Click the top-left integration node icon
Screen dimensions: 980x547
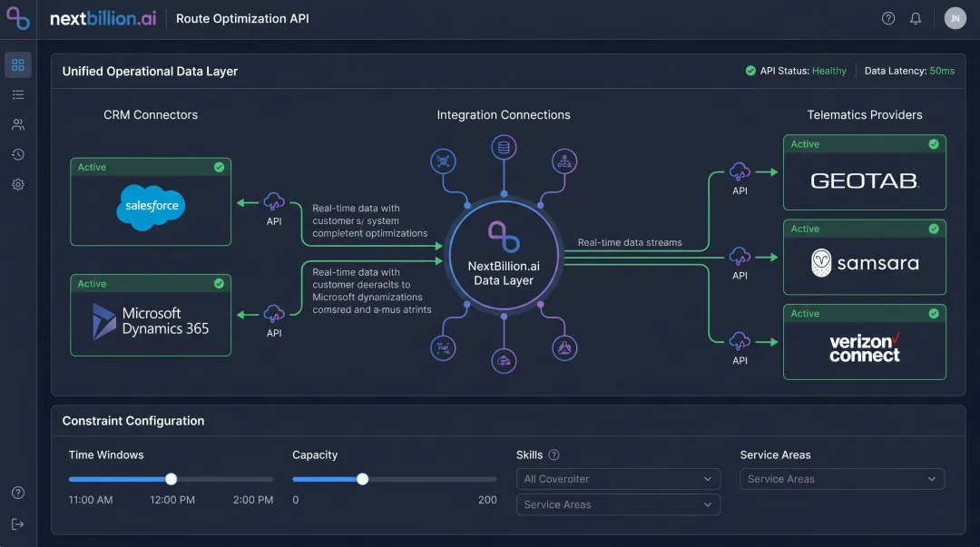pos(443,161)
